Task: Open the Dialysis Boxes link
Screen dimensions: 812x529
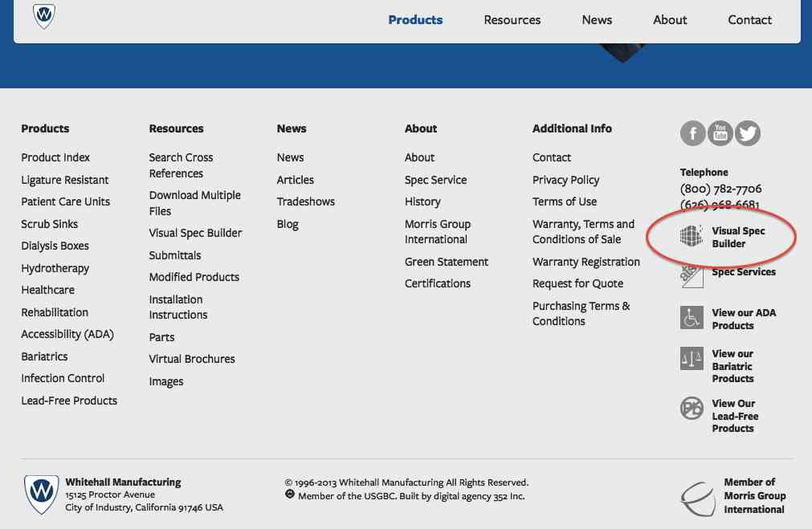Action: pyautogui.click(x=55, y=246)
